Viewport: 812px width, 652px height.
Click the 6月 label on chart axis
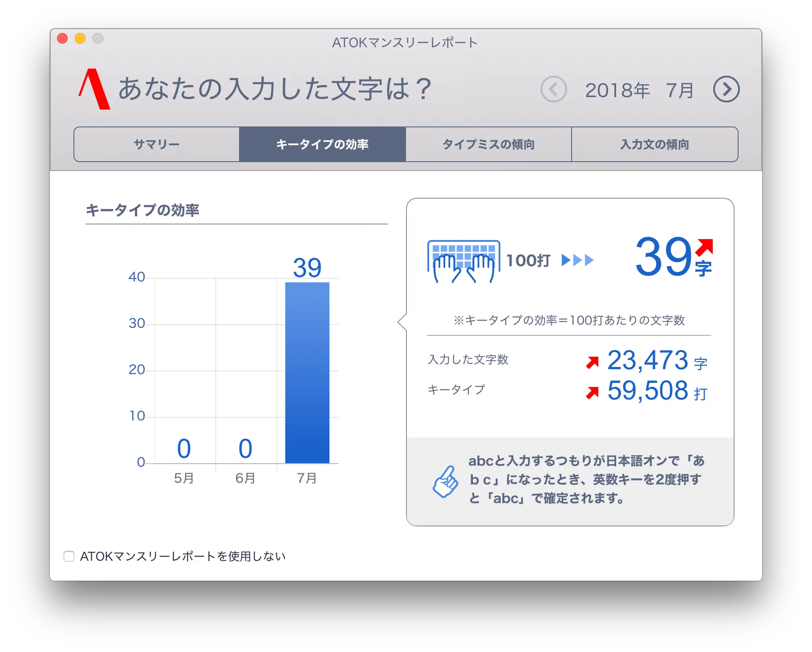(x=245, y=478)
